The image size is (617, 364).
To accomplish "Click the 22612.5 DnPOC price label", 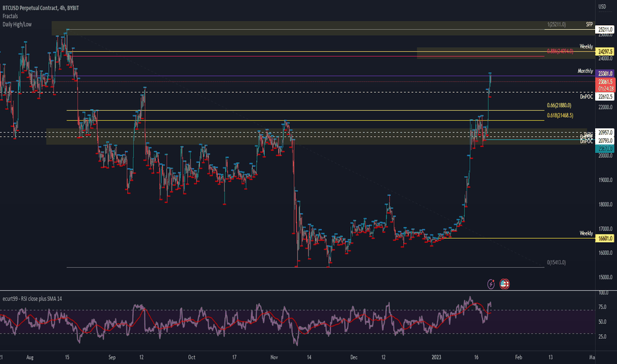I will [605, 97].
